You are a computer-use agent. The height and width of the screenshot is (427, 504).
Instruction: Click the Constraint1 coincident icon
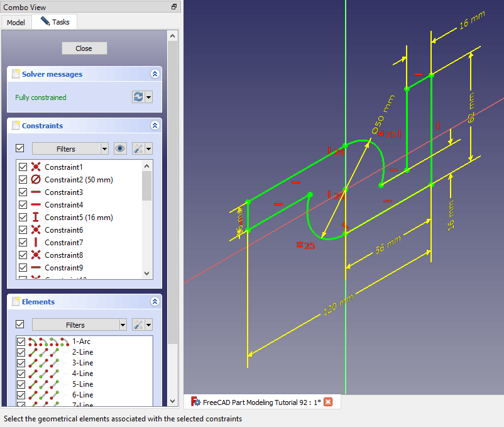[36, 167]
